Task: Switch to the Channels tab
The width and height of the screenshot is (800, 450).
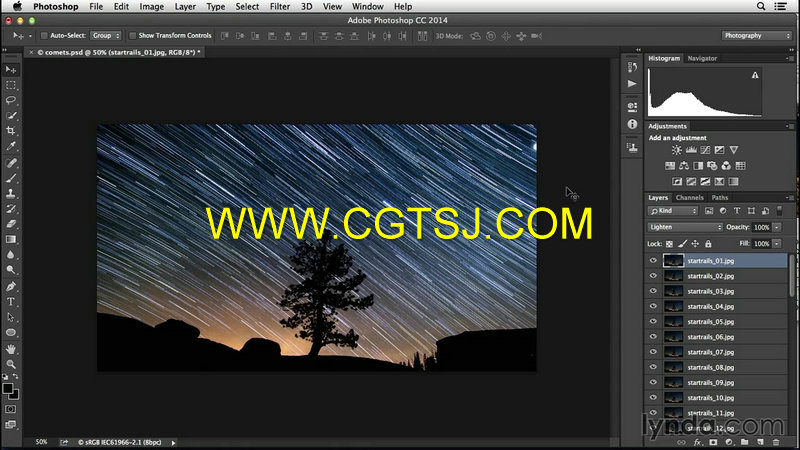Action: (689, 197)
